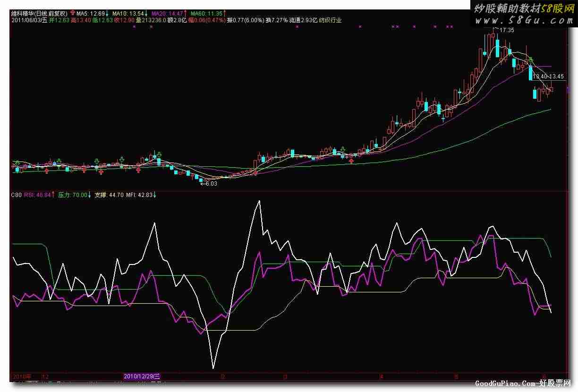This screenshot has width=578, height=392.
Task: Click the red arrow icon before MA5
Action: tap(72, 14)
